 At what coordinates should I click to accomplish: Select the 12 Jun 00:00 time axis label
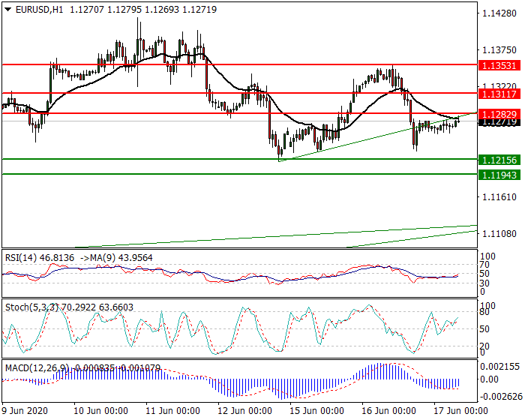coord(244,410)
